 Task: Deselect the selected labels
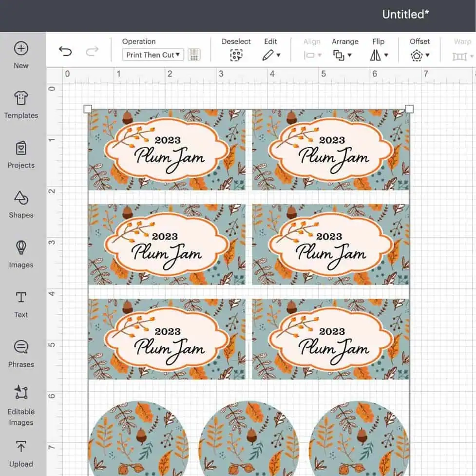236,55
